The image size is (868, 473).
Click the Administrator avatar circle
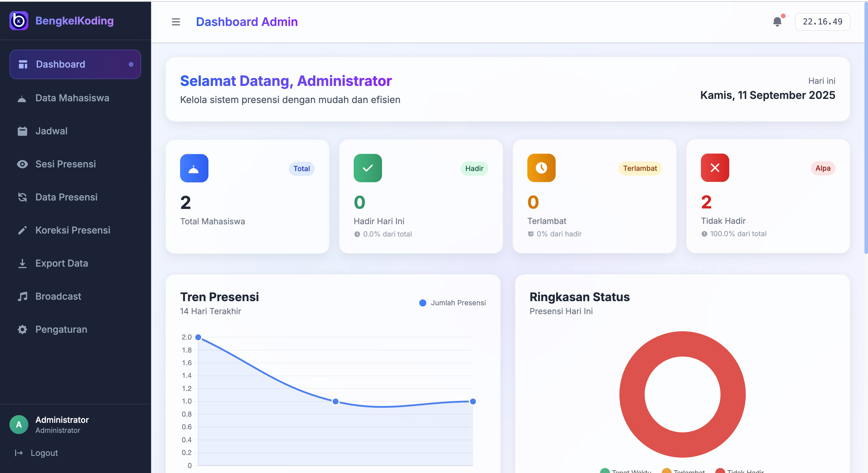tap(19, 424)
